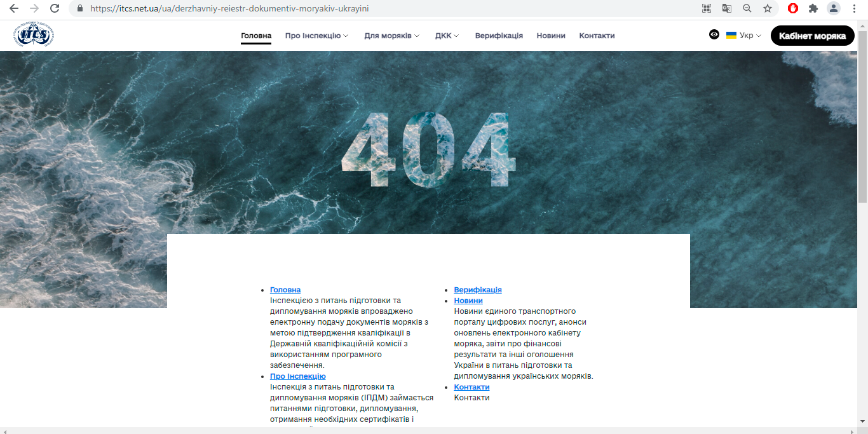Open the Chrome profile avatar
The width and height of the screenshot is (868, 434).
tap(833, 8)
